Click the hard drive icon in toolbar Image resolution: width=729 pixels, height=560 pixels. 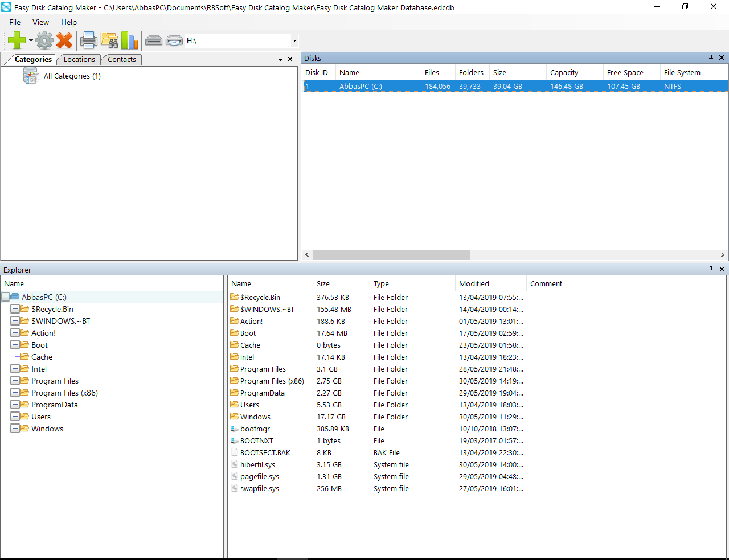tap(154, 40)
